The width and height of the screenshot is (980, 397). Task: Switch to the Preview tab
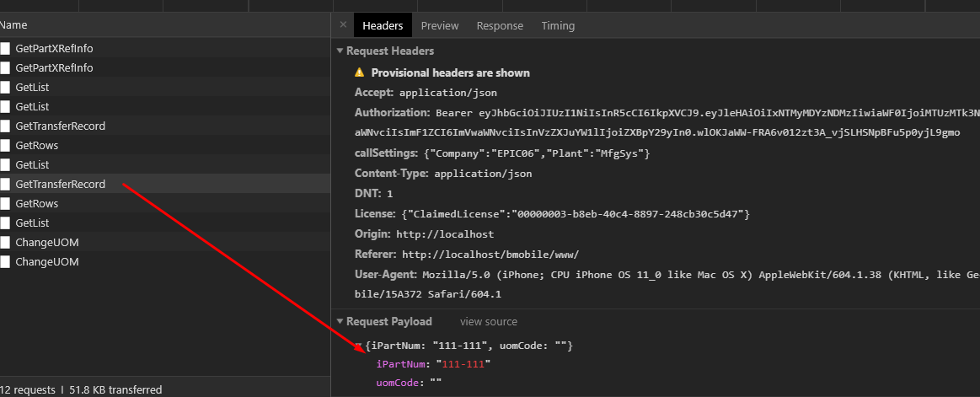point(439,25)
